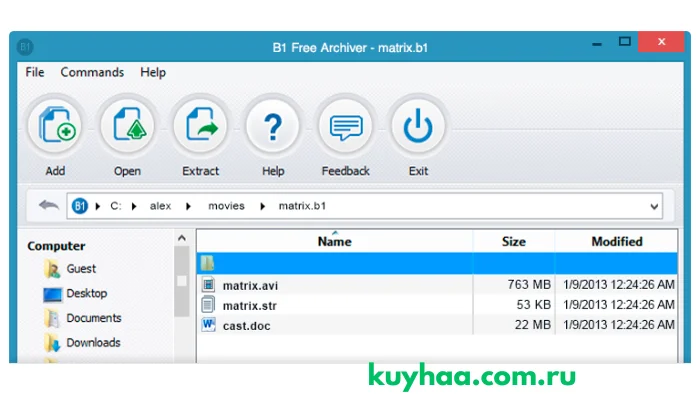Image resolution: width=700 pixels, height=394 pixels.
Task: Click the Computer heading in sidebar
Action: (x=56, y=246)
